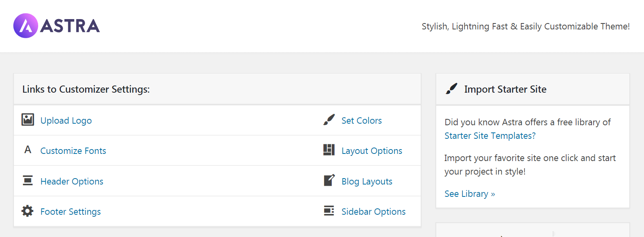Click the letter A fonts icon
644x237 pixels.
pos(27,150)
